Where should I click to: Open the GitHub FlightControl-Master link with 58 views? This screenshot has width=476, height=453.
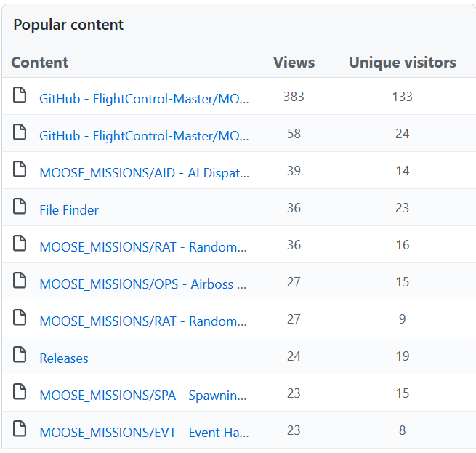[145, 136]
